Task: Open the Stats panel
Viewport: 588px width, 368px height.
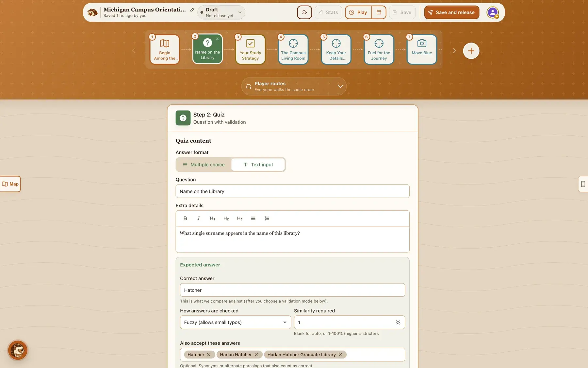Action: 328,12
